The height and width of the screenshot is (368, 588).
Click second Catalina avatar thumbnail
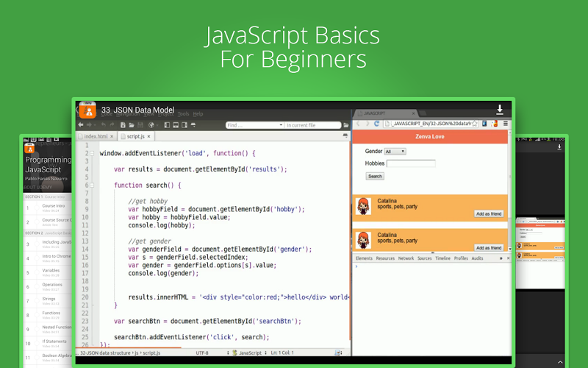[x=363, y=241]
